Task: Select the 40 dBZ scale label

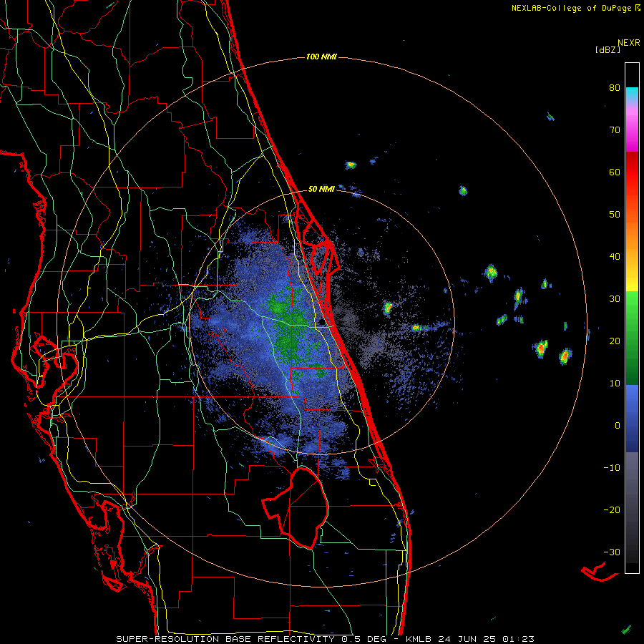Action: point(615,257)
